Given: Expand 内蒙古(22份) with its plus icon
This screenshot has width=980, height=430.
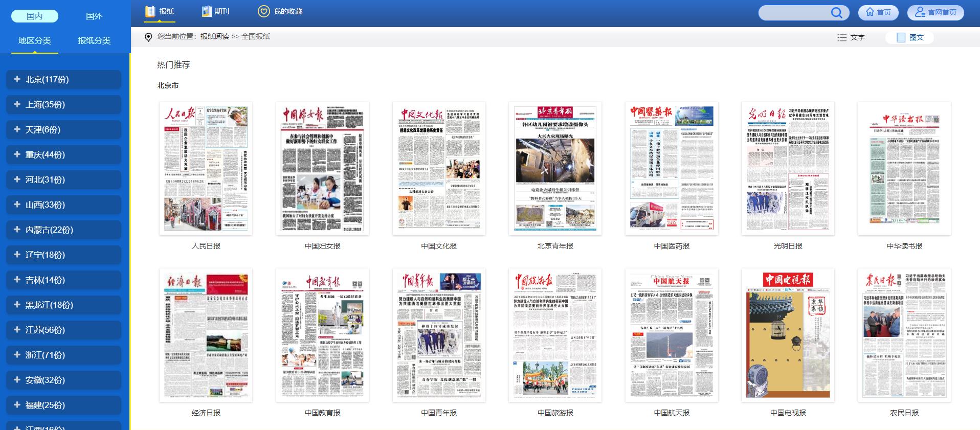Looking at the screenshot, I should [x=17, y=230].
